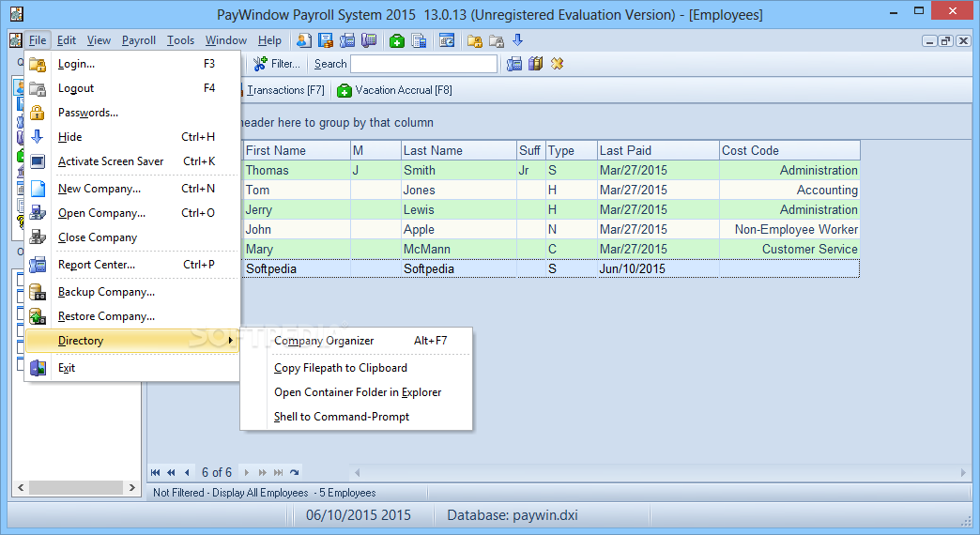The width and height of the screenshot is (980, 535).
Task: Open Company Organizer from the submenu
Action: click(357, 341)
